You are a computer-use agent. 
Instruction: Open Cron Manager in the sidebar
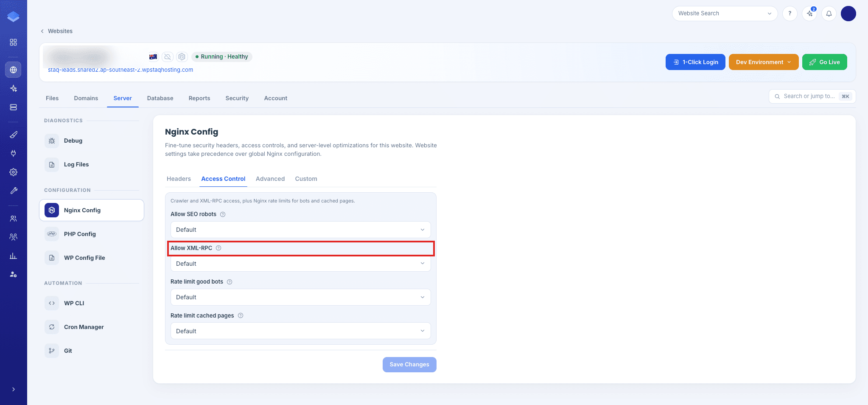coord(91,327)
